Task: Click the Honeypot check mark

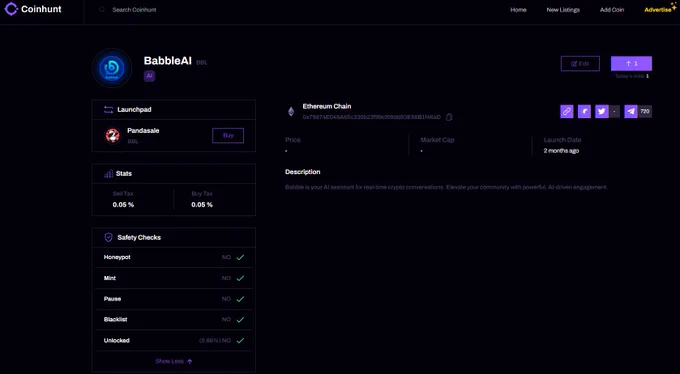Action: click(240, 257)
